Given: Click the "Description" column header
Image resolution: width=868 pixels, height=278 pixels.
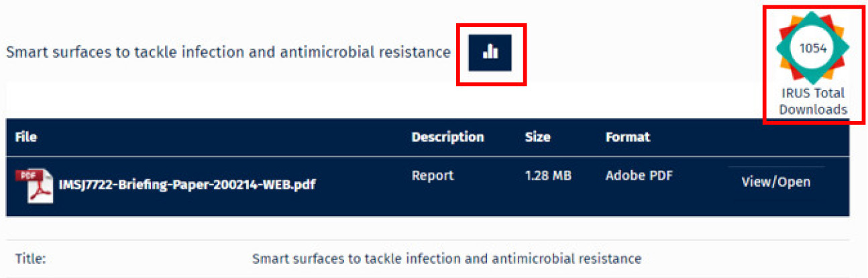Looking at the screenshot, I should [x=447, y=137].
